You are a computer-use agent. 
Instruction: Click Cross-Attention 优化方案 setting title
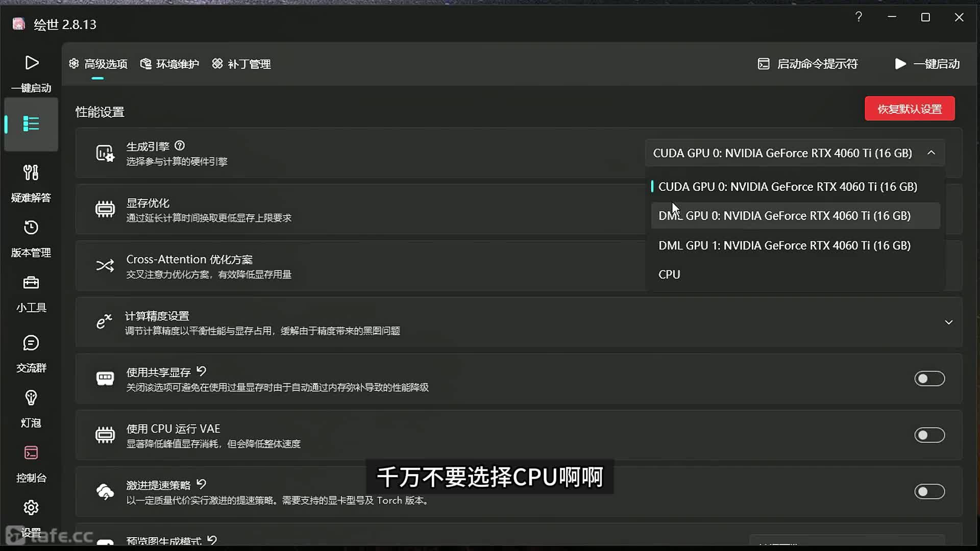click(x=189, y=260)
